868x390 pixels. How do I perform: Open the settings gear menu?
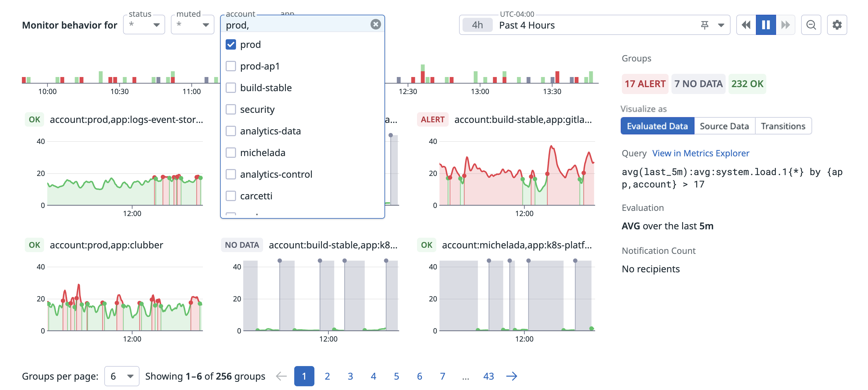(x=837, y=25)
